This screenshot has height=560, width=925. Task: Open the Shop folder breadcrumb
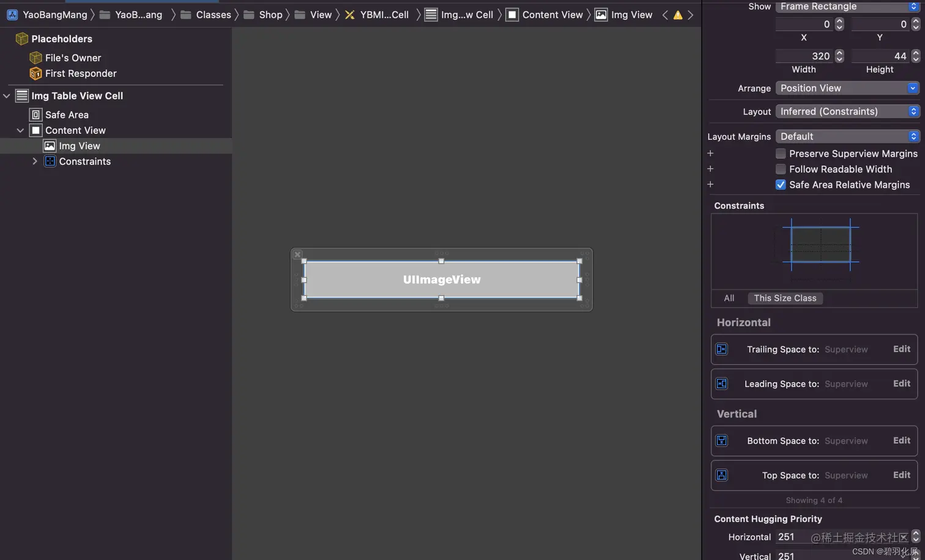coord(263,15)
